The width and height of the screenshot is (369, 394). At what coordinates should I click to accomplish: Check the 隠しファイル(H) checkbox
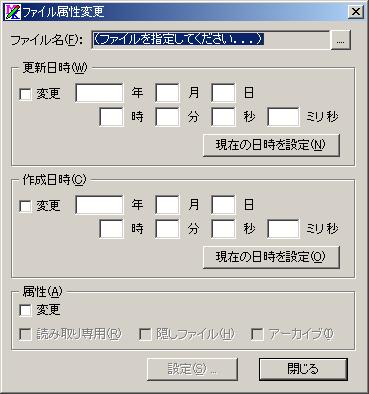point(145,334)
